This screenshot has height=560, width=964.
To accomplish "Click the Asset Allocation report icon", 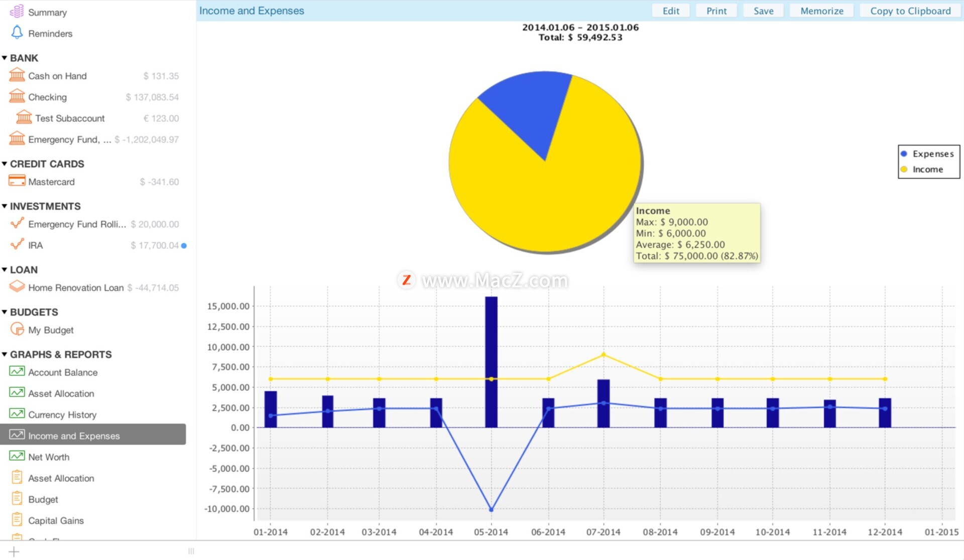I will pos(17,477).
